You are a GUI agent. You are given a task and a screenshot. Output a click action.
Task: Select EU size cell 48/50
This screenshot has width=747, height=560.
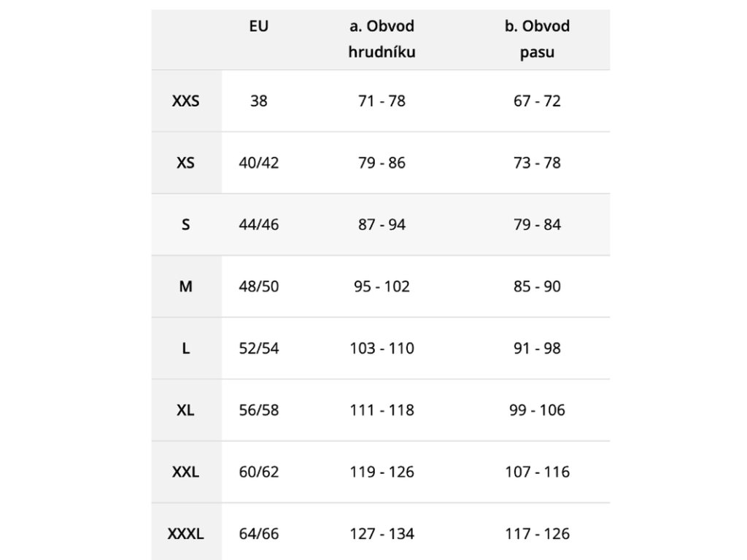click(x=259, y=287)
